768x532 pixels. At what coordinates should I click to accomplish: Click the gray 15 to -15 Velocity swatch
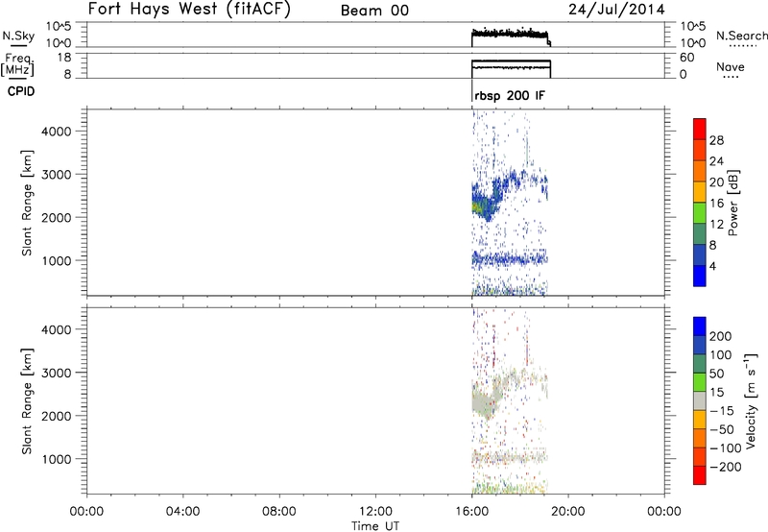[700, 400]
